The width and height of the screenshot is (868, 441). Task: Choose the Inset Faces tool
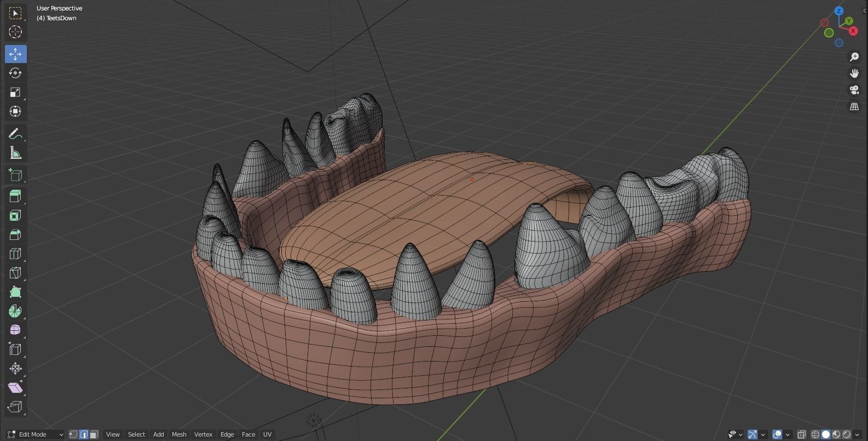[x=15, y=215]
